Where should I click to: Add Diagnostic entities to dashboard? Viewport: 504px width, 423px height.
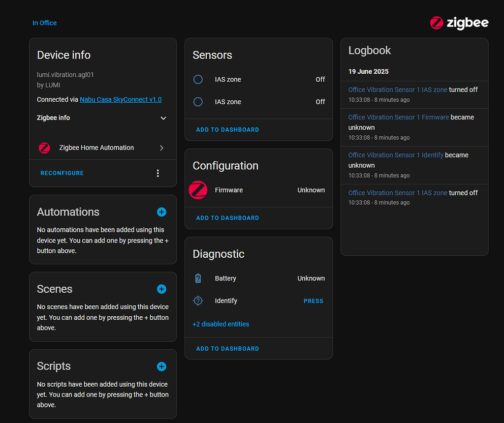click(227, 349)
